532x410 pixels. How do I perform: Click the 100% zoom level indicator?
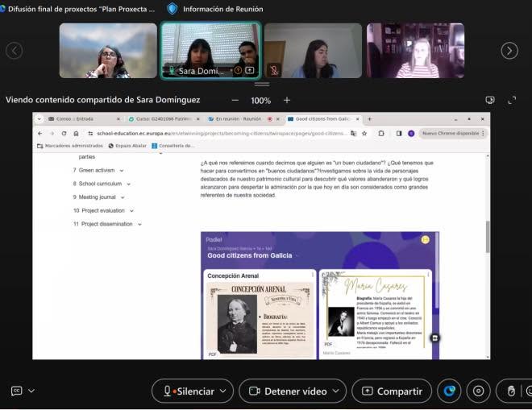(x=260, y=101)
